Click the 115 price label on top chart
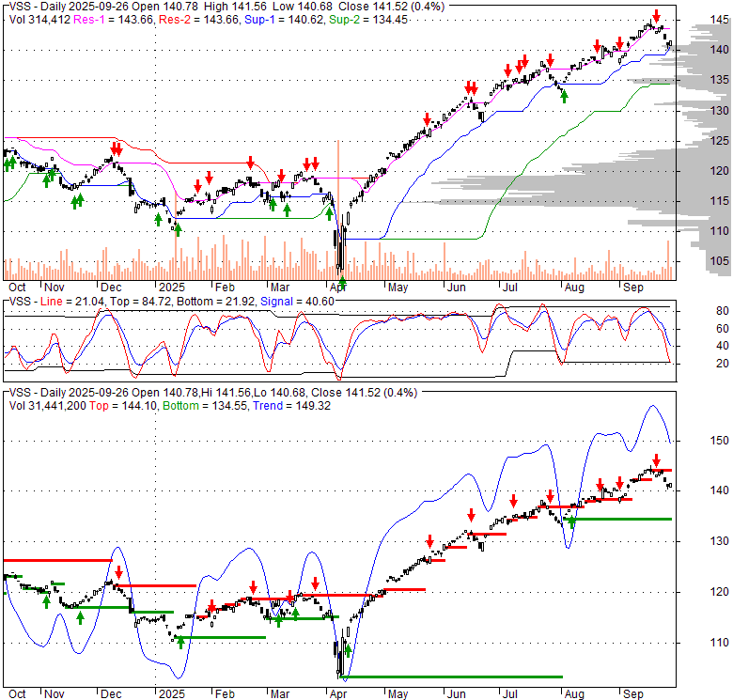The height and width of the screenshot is (700, 733). click(x=719, y=201)
